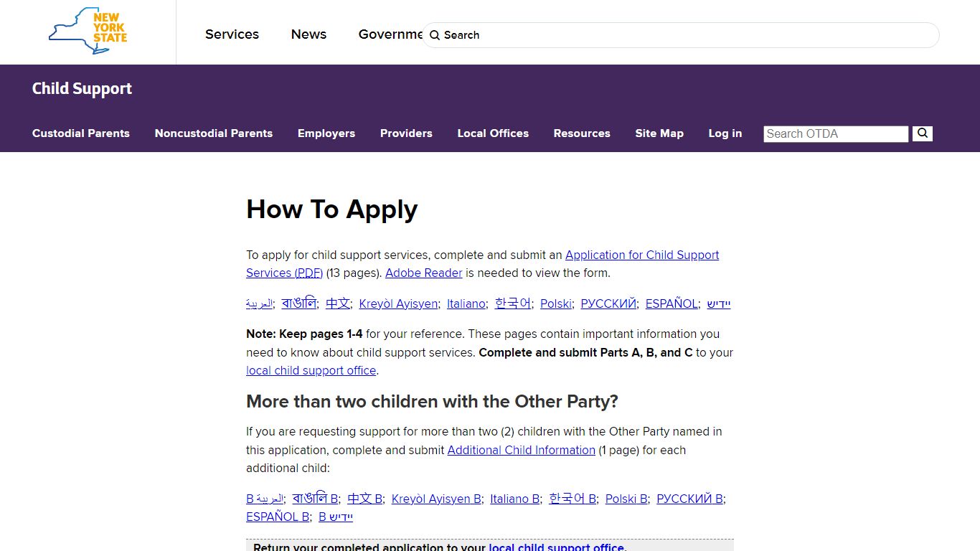Open the Polski application link
The width and height of the screenshot is (980, 551).
coord(556,303)
